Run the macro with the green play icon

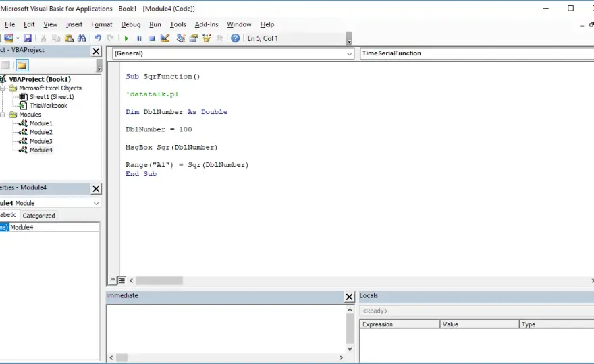pyautogui.click(x=126, y=38)
